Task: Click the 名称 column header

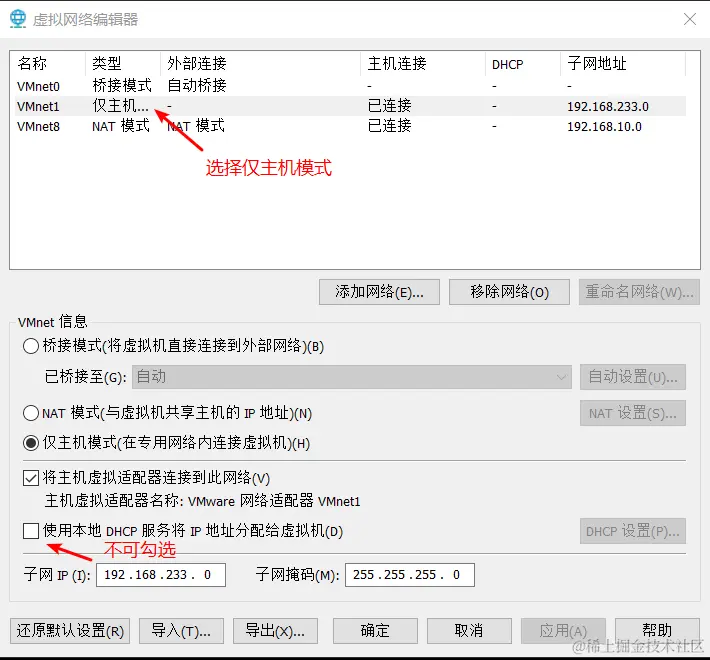Action: coord(50,63)
